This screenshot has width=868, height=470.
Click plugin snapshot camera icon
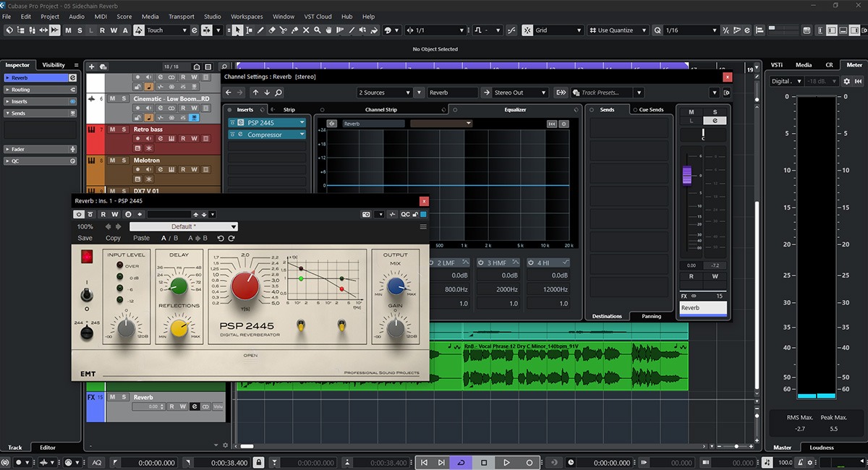[x=366, y=214]
